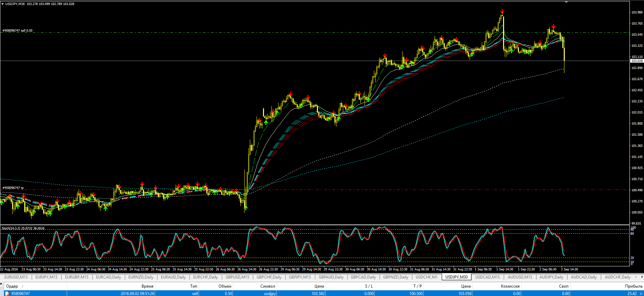Sort by the Символ column header
Screen dimensions: 644x296
point(268,286)
